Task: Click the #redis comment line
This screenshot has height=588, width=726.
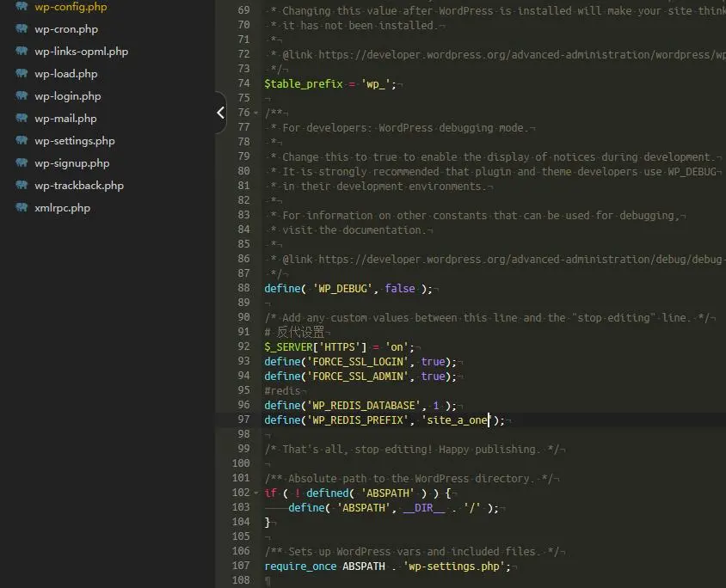Action: click(282, 391)
